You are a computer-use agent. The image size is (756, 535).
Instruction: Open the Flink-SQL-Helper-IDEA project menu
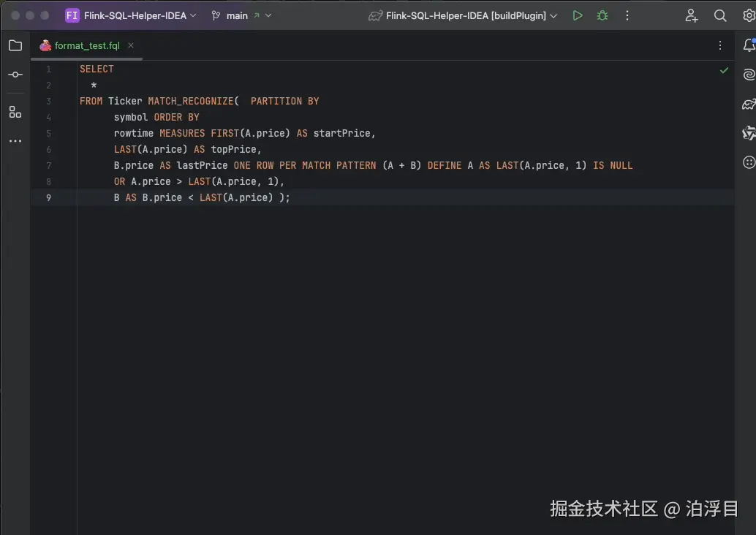click(130, 15)
